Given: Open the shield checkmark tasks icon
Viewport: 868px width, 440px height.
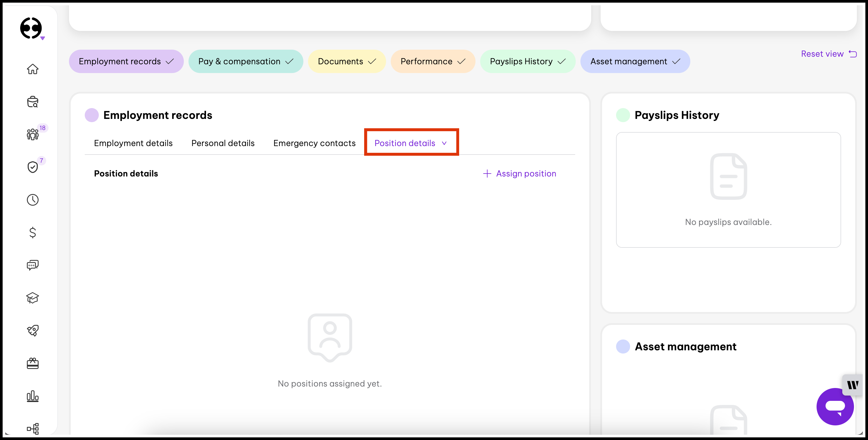Looking at the screenshot, I should (x=33, y=167).
